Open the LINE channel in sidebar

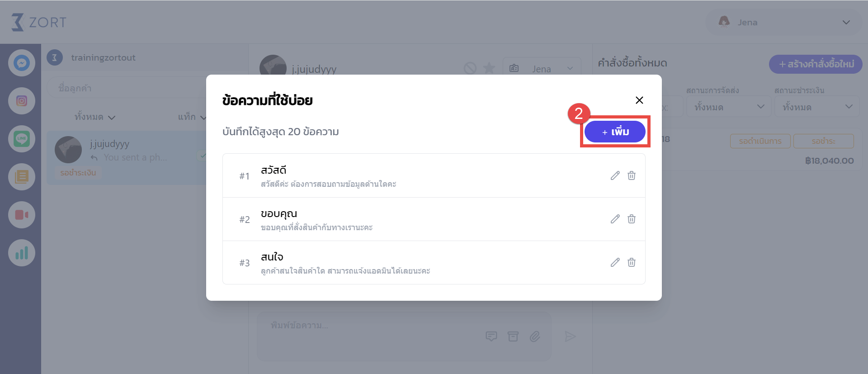(22, 139)
